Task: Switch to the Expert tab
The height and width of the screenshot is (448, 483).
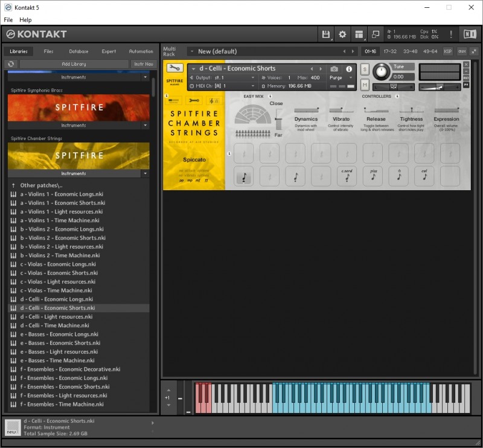Action: 109,51
